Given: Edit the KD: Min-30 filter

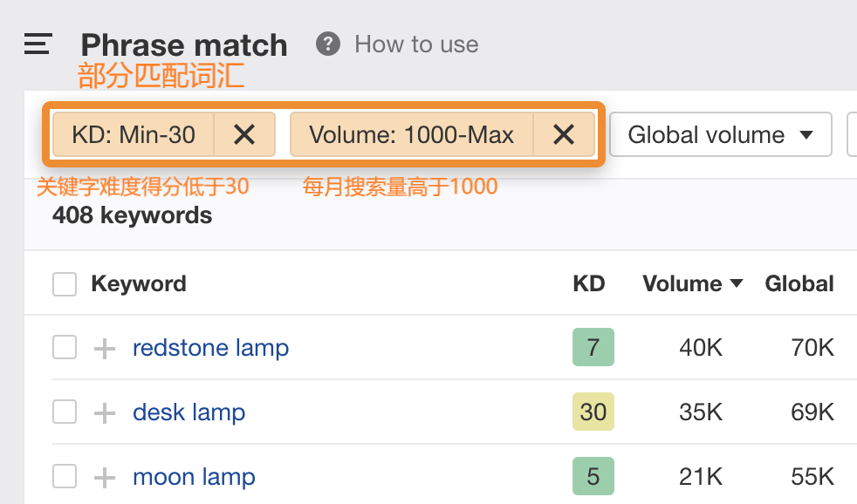Looking at the screenshot, I should 134,134.
